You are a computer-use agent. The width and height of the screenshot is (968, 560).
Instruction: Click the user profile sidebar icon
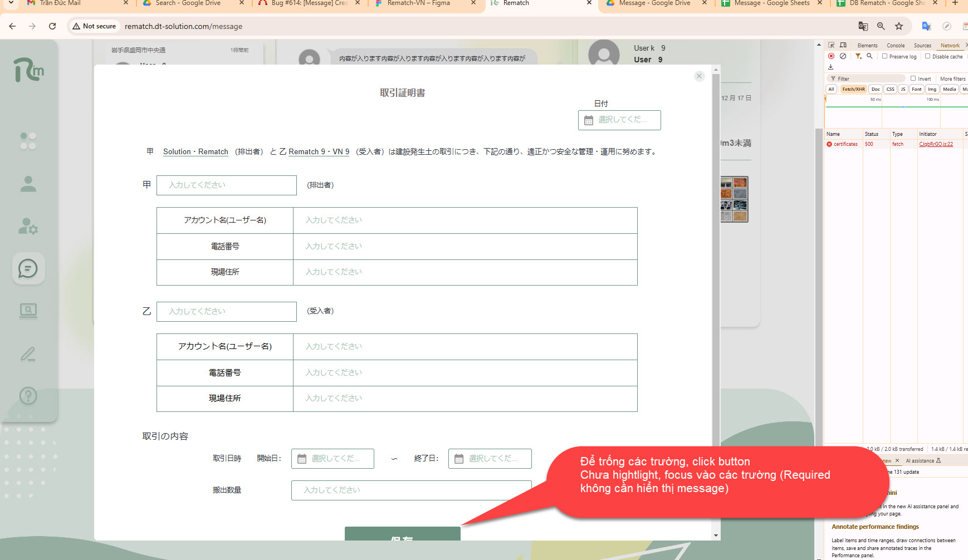28,184
